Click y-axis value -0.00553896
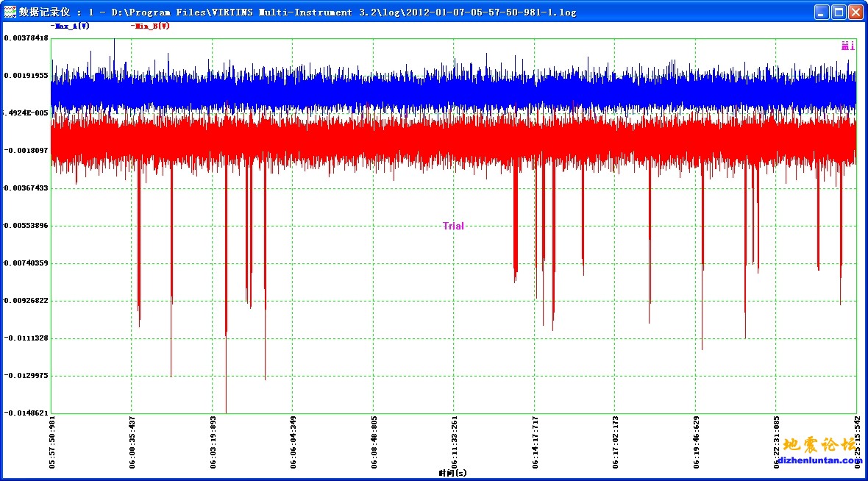This screenshot has height=481, width=868. coord(26,226)
